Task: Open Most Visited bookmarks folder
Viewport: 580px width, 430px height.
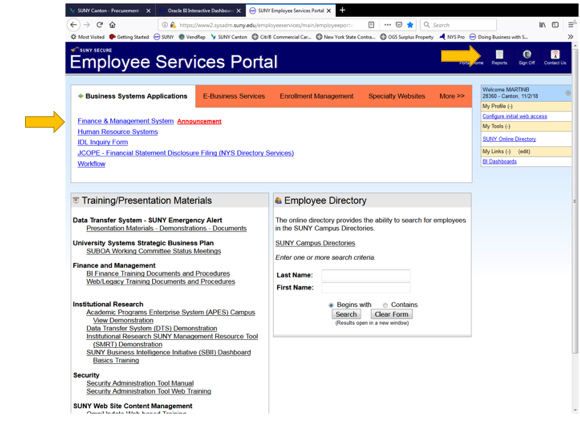Action: coord(88,37)
